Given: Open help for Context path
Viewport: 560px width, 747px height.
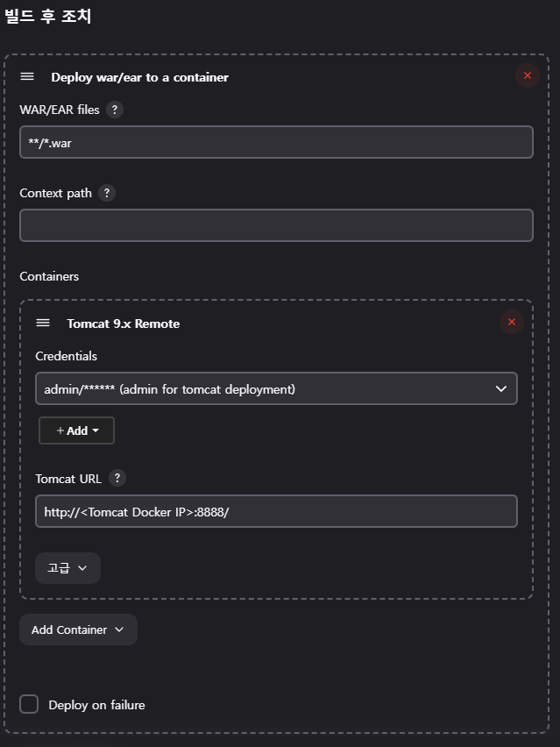Looking at the screenshot, I should click(x=107, y=193).
